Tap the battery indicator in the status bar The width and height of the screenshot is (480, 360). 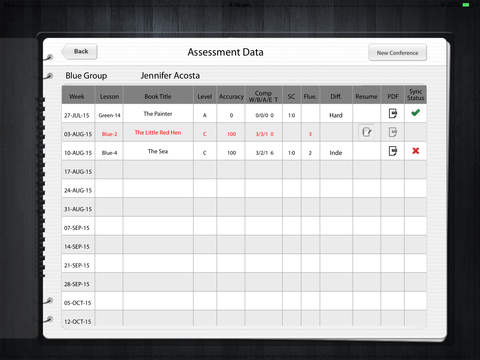click(x=466, y=5)
